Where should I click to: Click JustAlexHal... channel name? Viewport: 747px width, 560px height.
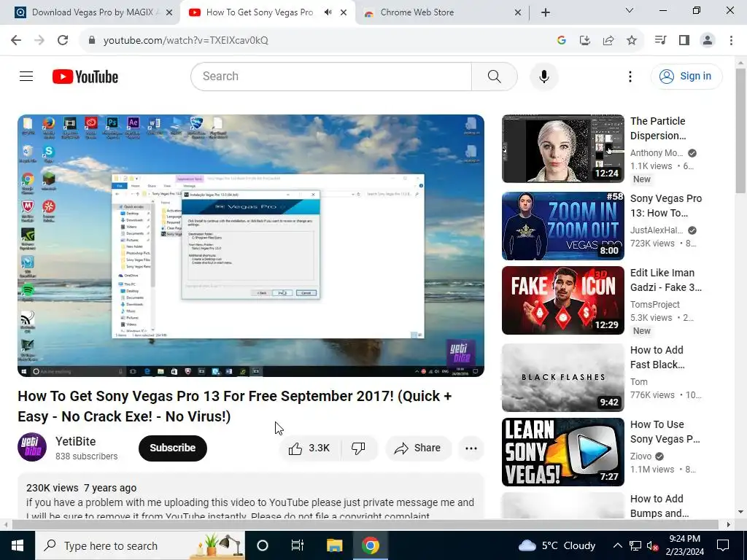point(657,230)
